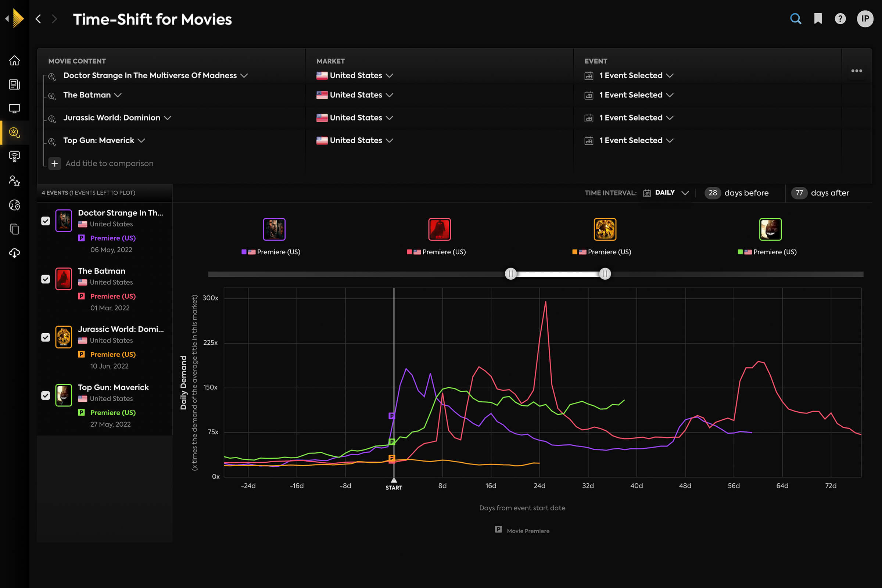Expand Top Gun: Maverick title dropdown
882x588 pixels.
point(104,140)
